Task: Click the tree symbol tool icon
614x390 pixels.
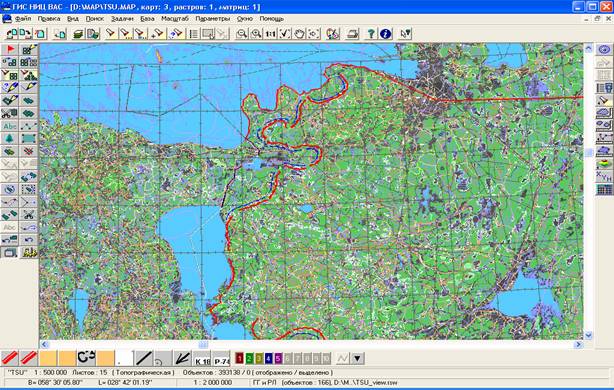Action: [x=10, y=138]
